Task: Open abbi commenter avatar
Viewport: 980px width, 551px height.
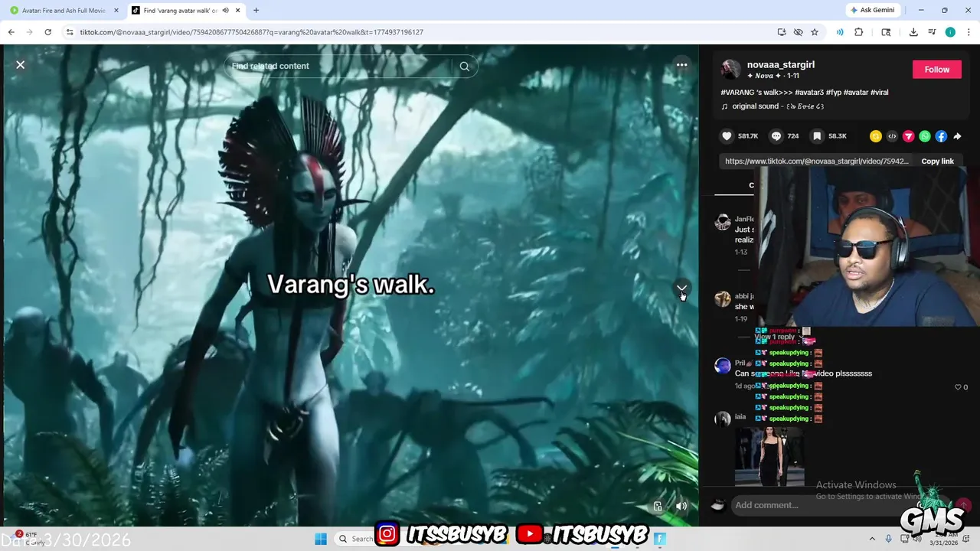Action: pos(722,298)
